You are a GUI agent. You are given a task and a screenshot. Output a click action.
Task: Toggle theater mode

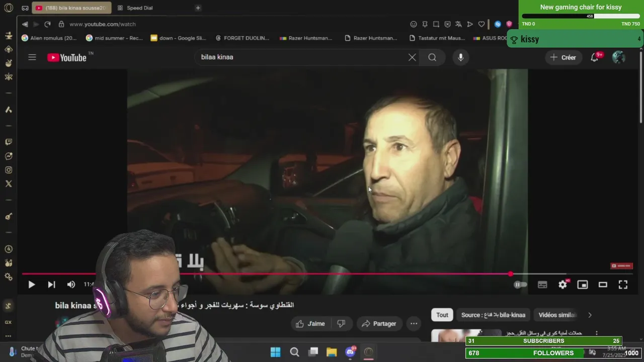(603, 285)
